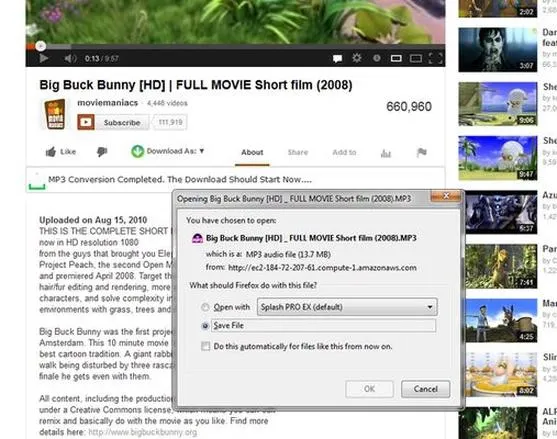The height and width of the screenshot is (439, 557).
Task: Close the Firefox Opening dialog
Action: click(x=446, y=196)
